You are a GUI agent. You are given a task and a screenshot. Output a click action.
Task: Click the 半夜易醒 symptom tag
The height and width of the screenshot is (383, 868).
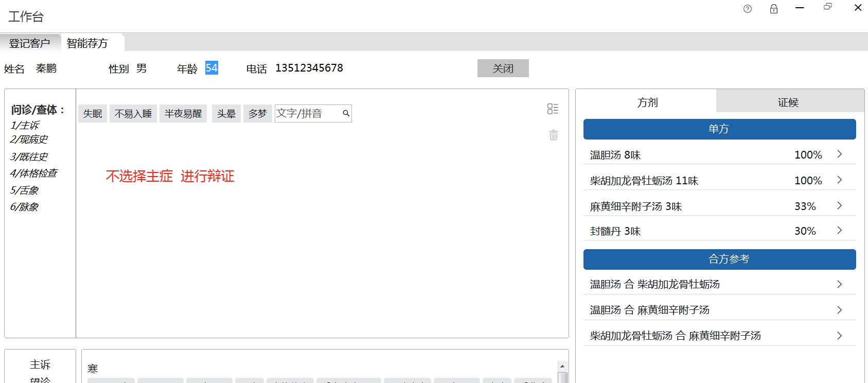point(183,113)
